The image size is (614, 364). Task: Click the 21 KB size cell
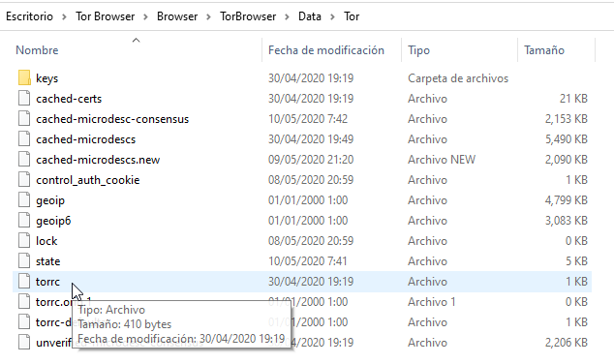pos(573,99)
